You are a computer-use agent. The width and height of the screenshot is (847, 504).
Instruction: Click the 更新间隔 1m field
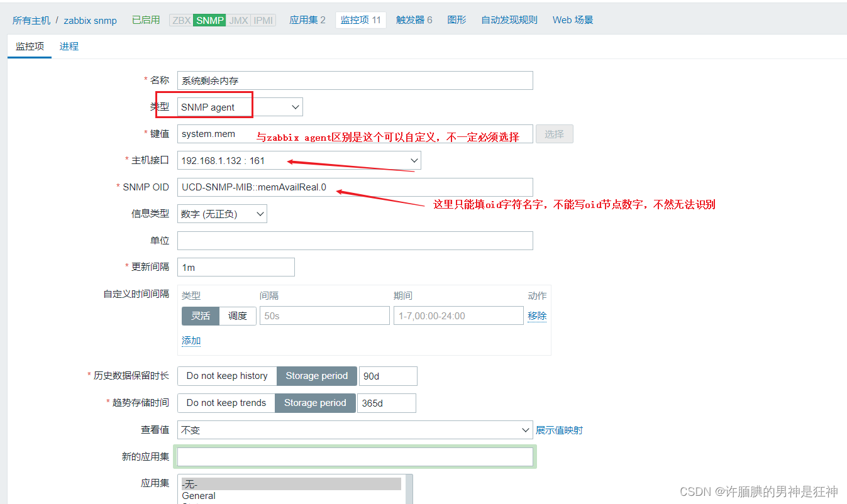click(x=236, y=267)
